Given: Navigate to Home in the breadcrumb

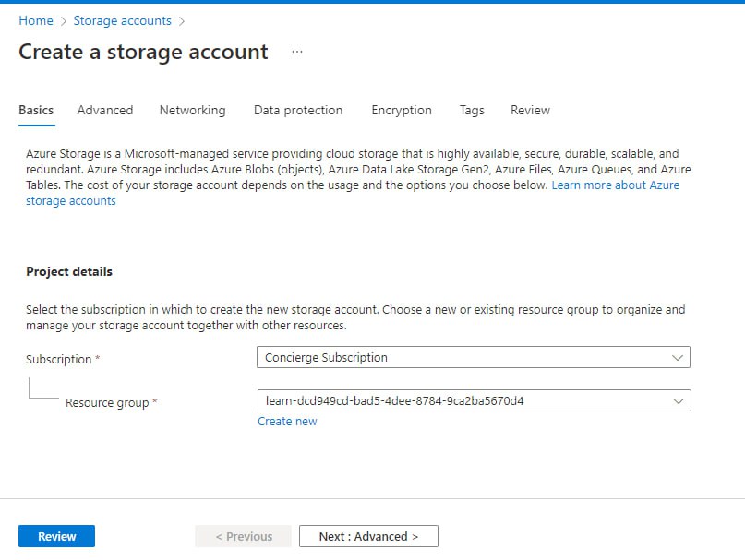Looking at the screenshot, I should coord(35,20).
